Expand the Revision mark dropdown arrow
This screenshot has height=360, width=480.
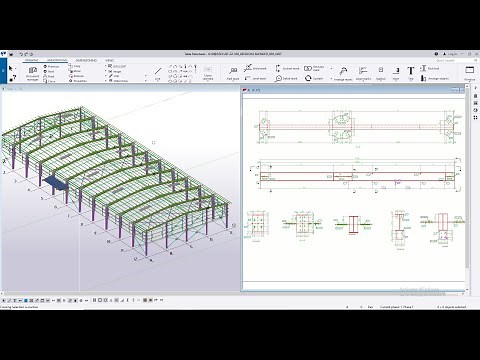coord(331,69)
